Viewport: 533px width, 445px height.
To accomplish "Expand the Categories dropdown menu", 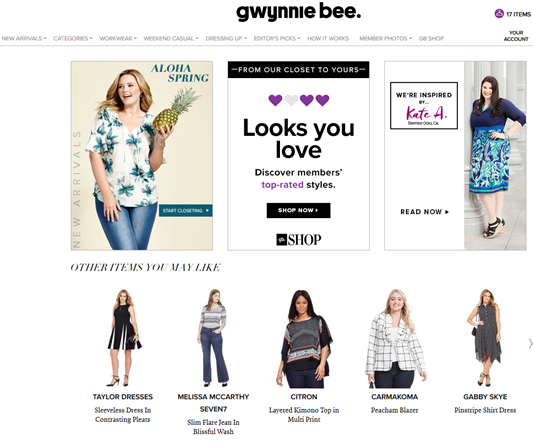I will 73,38.
